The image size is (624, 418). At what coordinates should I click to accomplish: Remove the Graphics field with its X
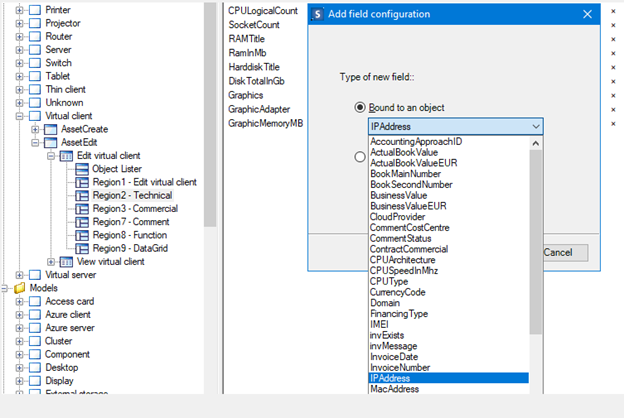point(613,96)
